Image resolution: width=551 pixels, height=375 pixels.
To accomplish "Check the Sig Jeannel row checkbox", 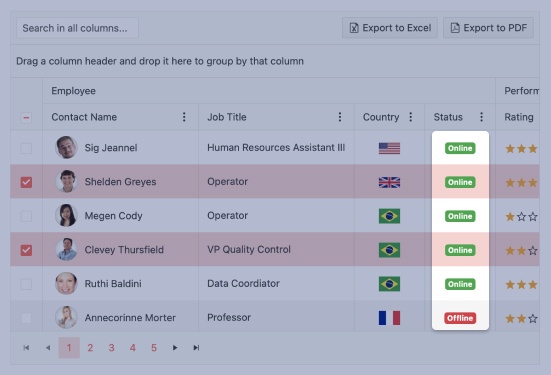I will (26, 148).
